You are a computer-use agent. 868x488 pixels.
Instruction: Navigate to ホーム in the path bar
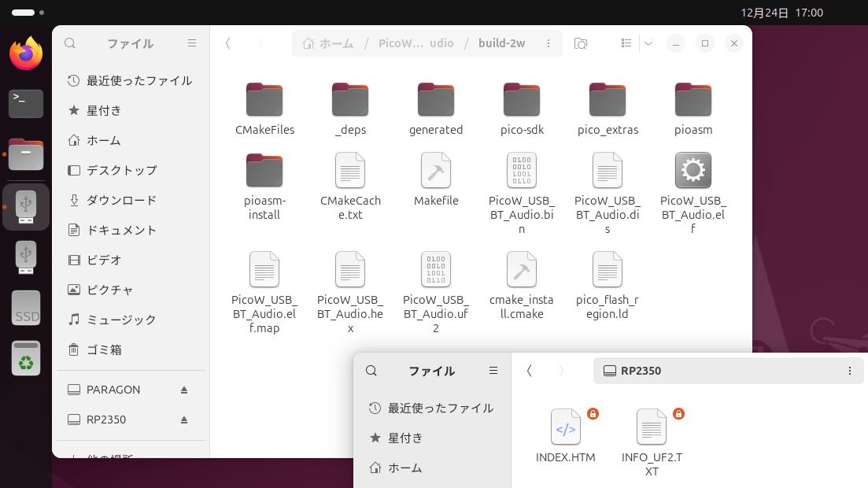click(328, 43)
